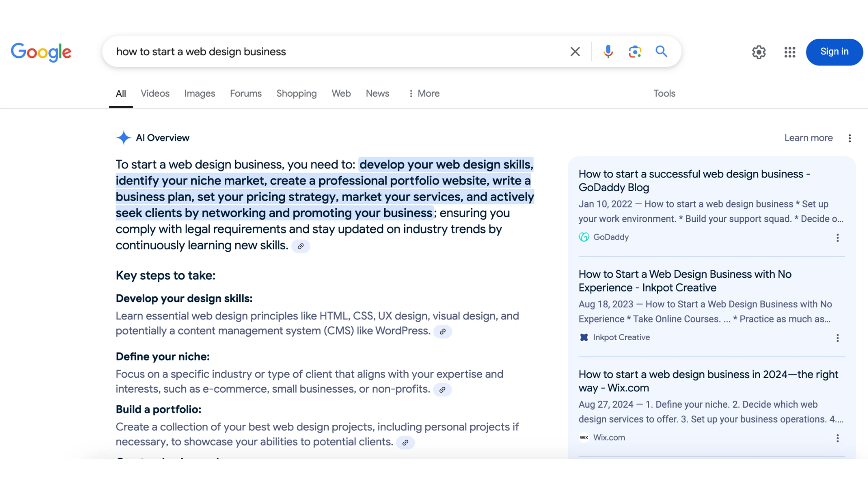Click the Tools filter button

click(664, 94)
